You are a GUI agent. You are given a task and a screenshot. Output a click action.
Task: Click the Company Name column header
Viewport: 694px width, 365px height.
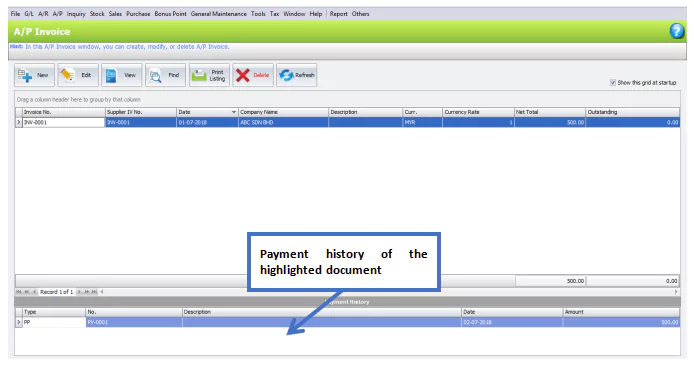283,112
